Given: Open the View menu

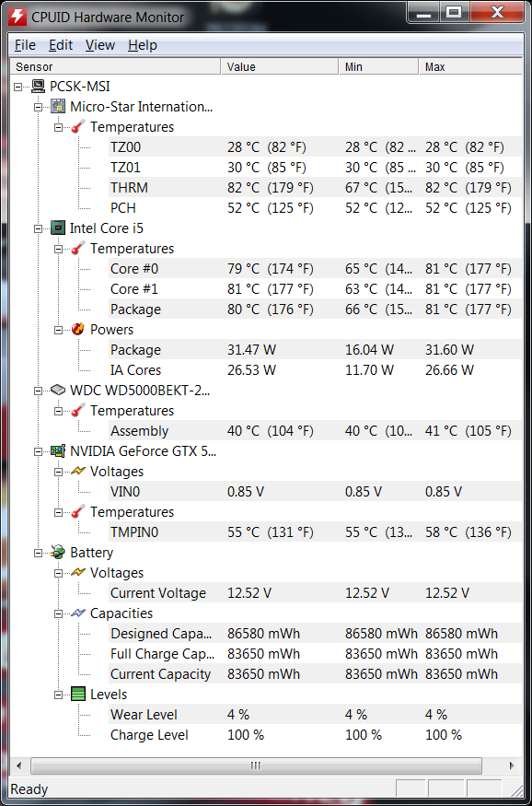Looking at the screenshot, I should click(100, 45).
